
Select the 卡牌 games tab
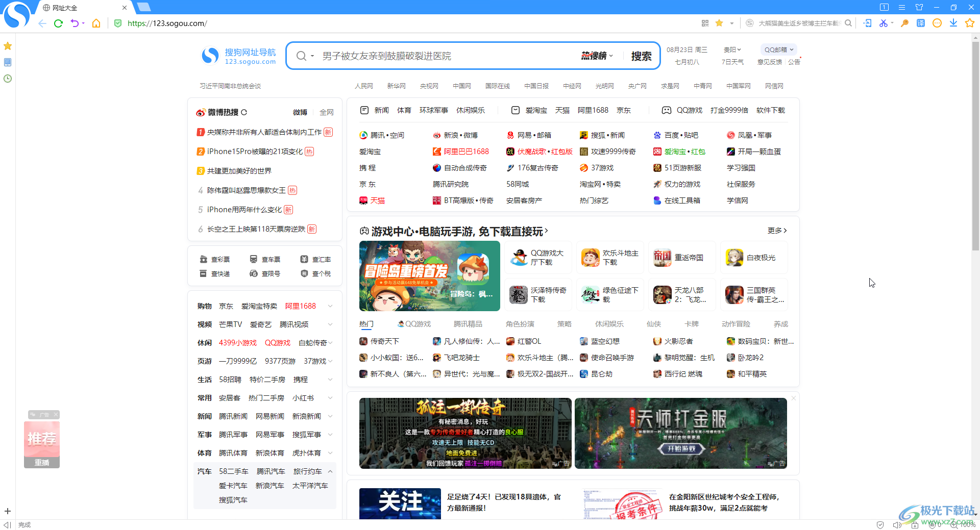click(x=692, y=324)
